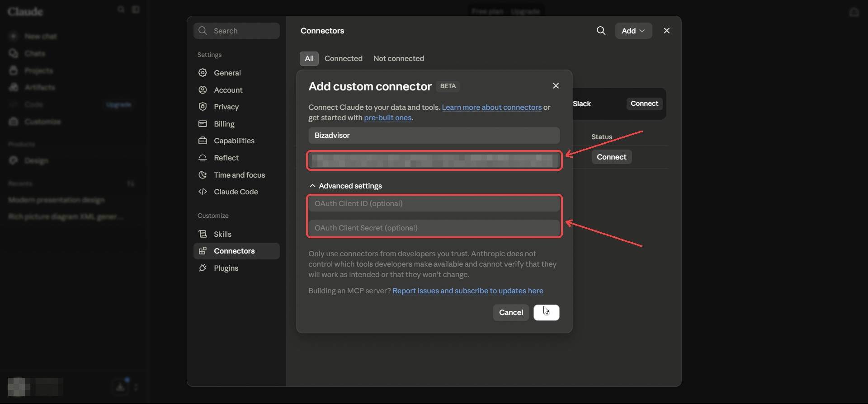Collapse the Advanced settings section

click(x=346, y=186)
